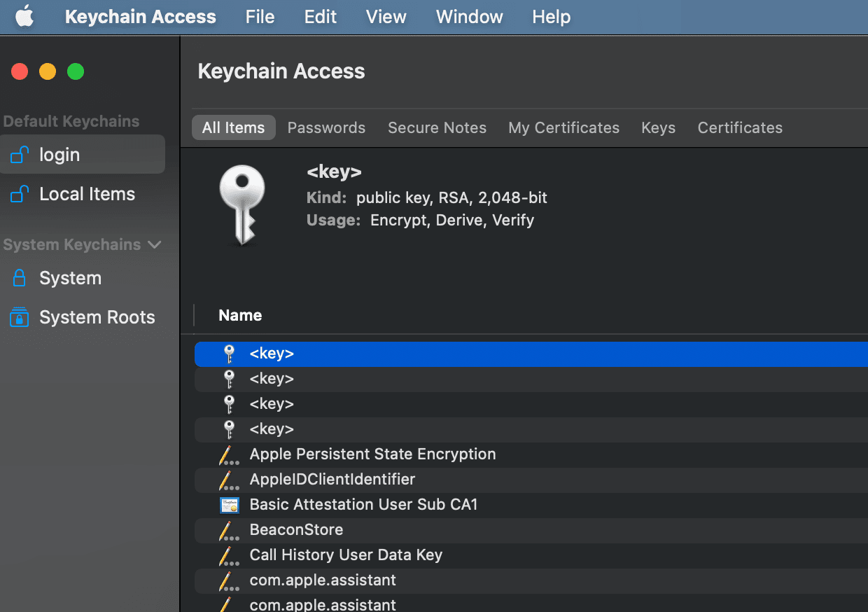The image size is (868, 612).
Task: Open the Window menu
Action: (469, 16)
